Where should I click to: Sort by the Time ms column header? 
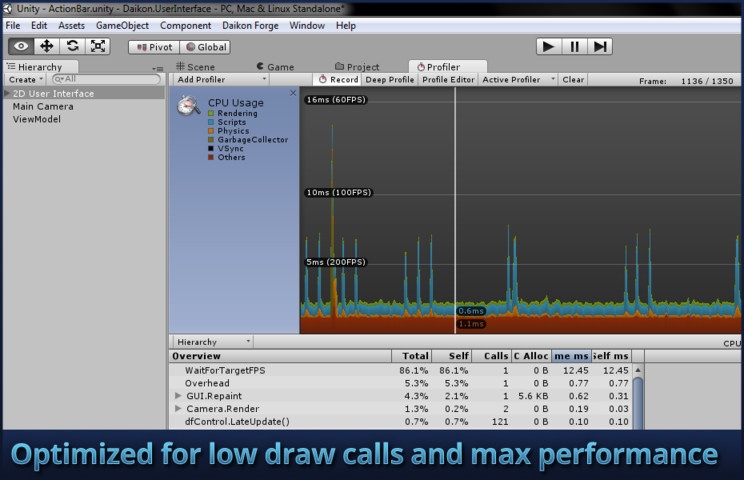click(571, 356)
